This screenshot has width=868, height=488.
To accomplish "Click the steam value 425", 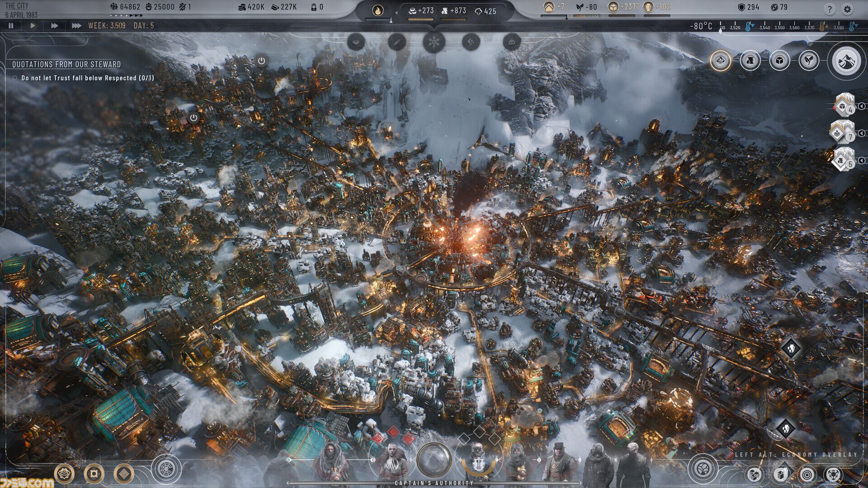I will tap(491, 11).
